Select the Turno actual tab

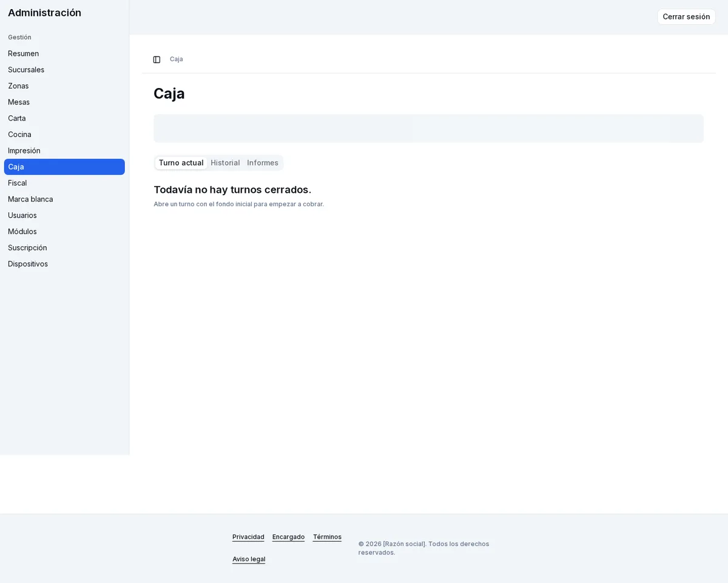click(181, 163)
